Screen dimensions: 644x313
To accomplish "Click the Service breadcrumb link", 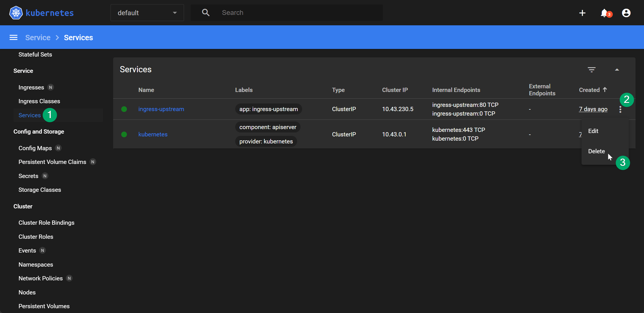I will point(38,37).
